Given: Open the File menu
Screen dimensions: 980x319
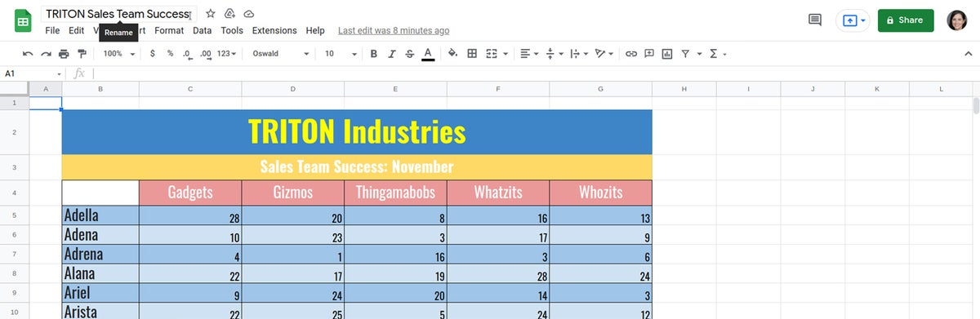Looking at the screenshot, I should (x=52, y=30).
